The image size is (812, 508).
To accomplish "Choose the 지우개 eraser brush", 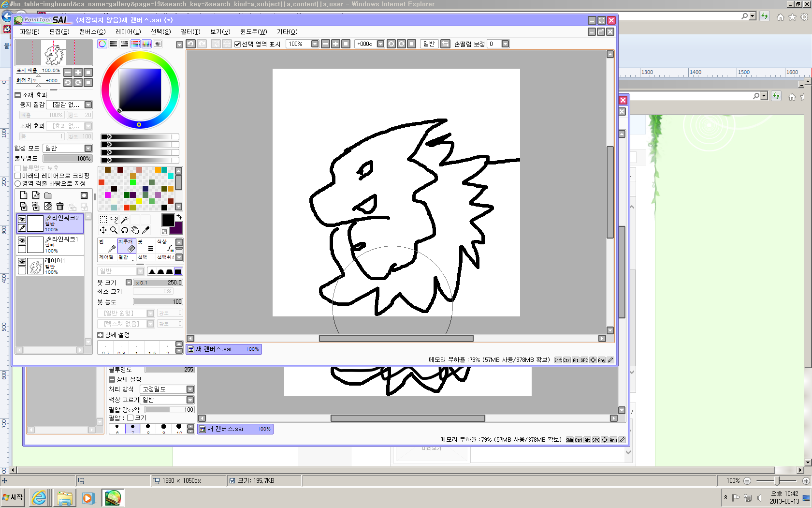I will click(126, 246).
